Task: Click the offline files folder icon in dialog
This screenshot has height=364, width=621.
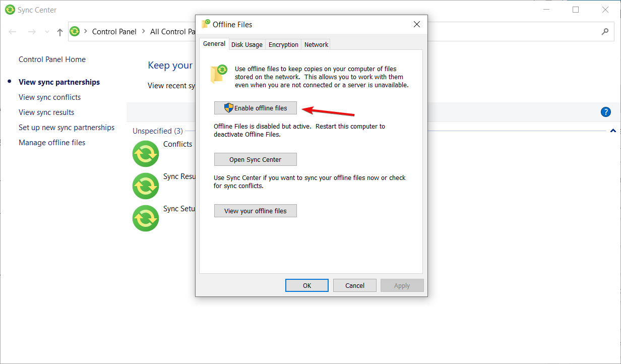Action: pyautogui.click(x=219, y=73)
